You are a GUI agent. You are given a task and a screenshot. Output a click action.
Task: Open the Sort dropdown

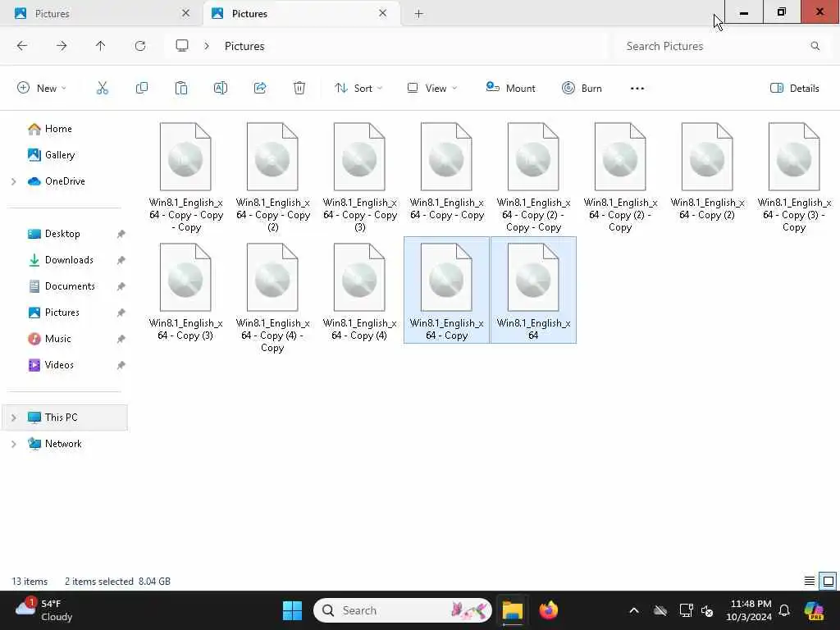click(x=358, y=89)
